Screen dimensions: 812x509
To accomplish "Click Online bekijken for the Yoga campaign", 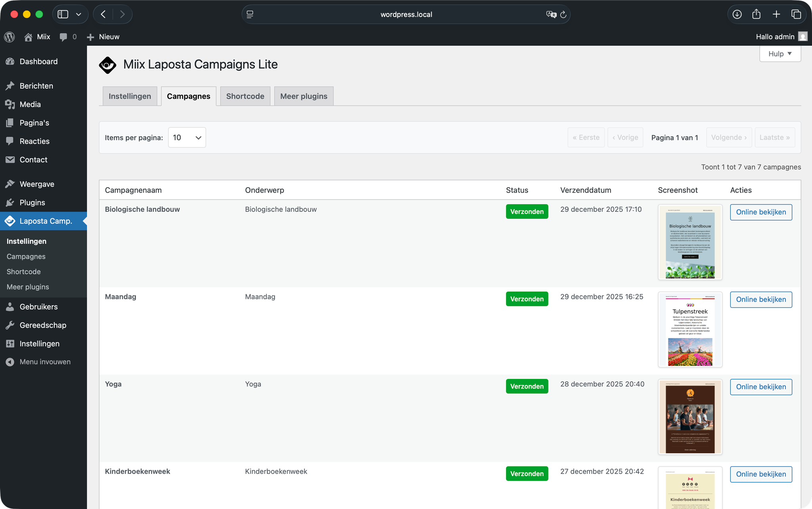I will [x=760, y=387].
